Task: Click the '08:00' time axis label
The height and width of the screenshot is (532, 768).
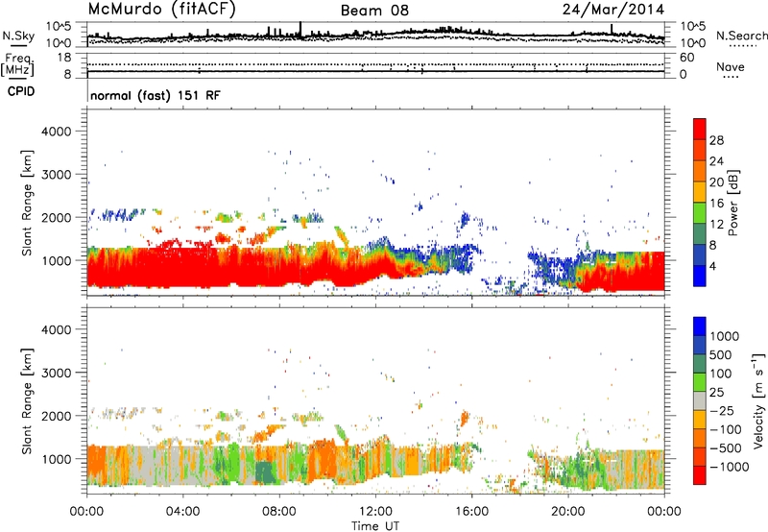Action: (279, 512)
